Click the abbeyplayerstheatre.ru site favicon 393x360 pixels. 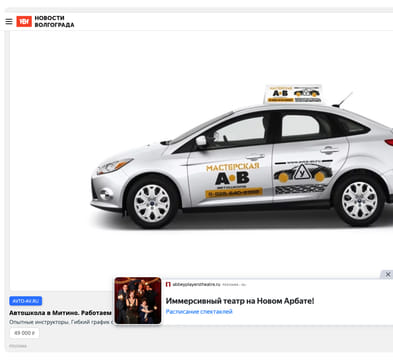tap(168, 284)
